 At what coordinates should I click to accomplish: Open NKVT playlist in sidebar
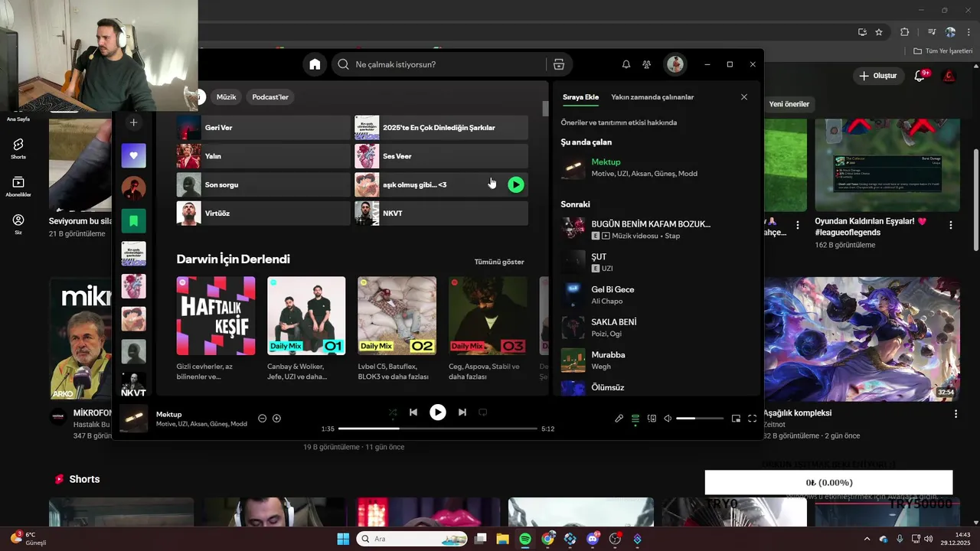[x=133, y=384]
